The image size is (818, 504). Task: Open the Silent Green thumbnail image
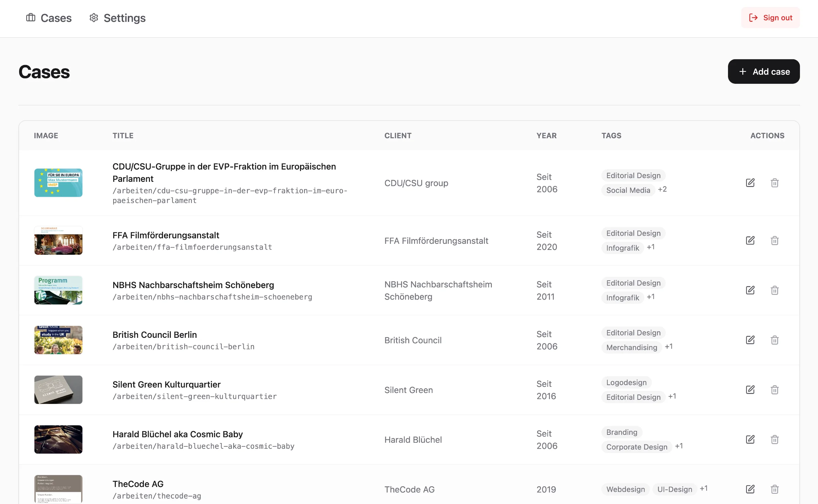58,390
